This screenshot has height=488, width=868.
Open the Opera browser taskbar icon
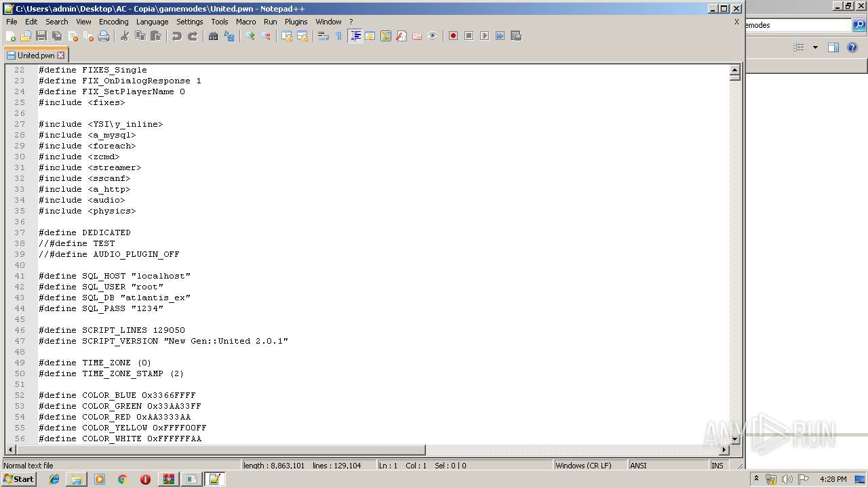145,479
